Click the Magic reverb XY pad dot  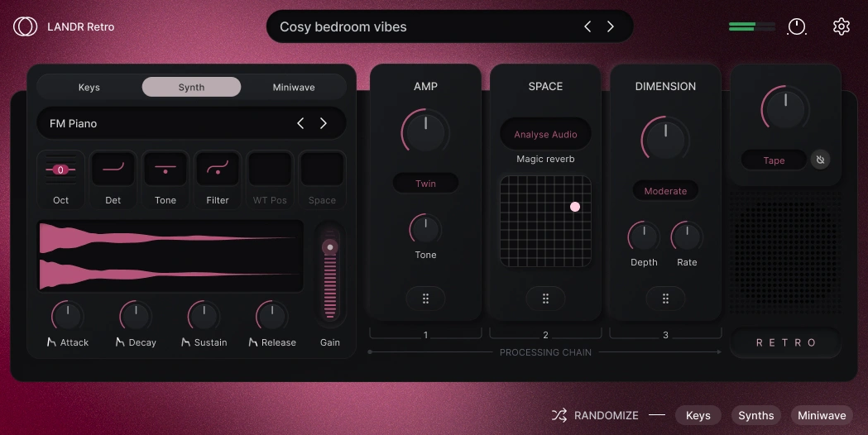point(575,207)
